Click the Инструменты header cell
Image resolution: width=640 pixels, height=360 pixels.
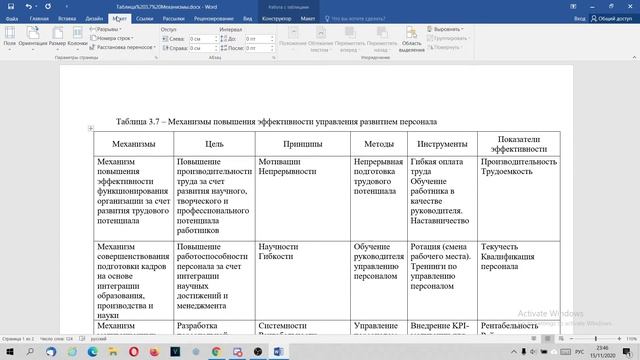(x=442, y=144)
